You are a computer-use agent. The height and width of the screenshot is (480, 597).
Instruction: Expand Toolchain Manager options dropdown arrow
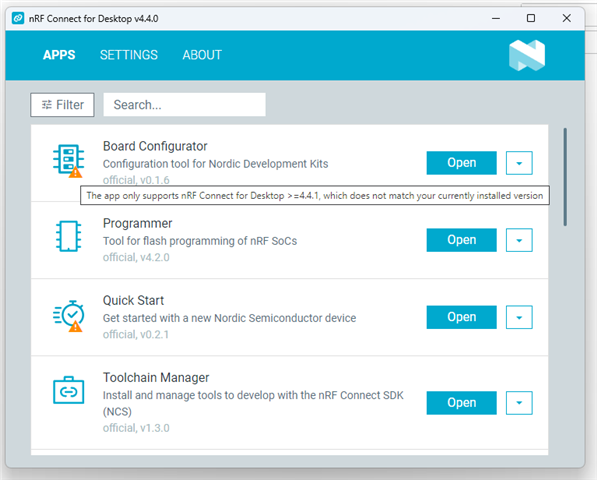pos(519,403)
